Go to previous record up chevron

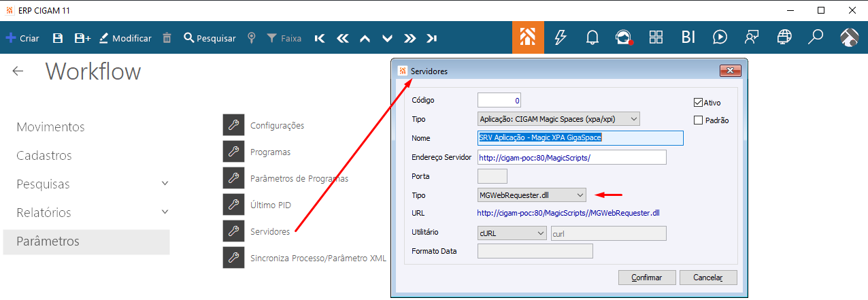[x=365, y=38]
